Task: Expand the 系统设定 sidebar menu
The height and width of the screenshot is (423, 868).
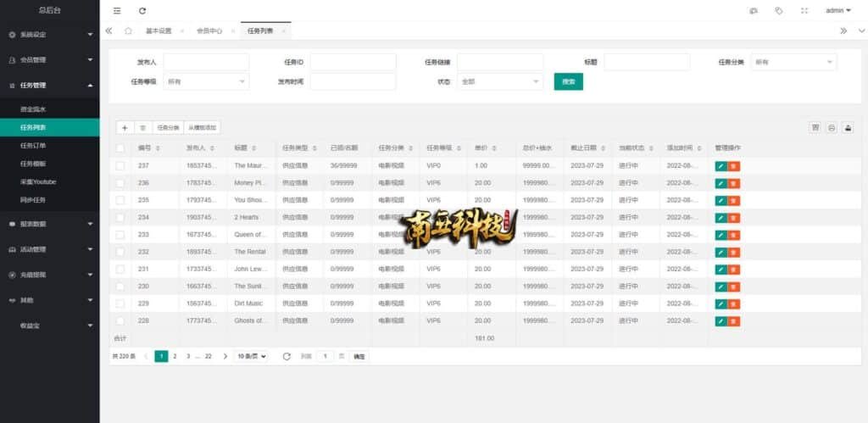Action: pos(49,35)
